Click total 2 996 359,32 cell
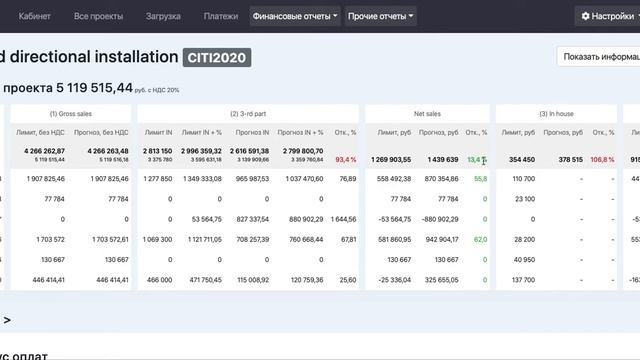640x360 pixels. point(201,151)
